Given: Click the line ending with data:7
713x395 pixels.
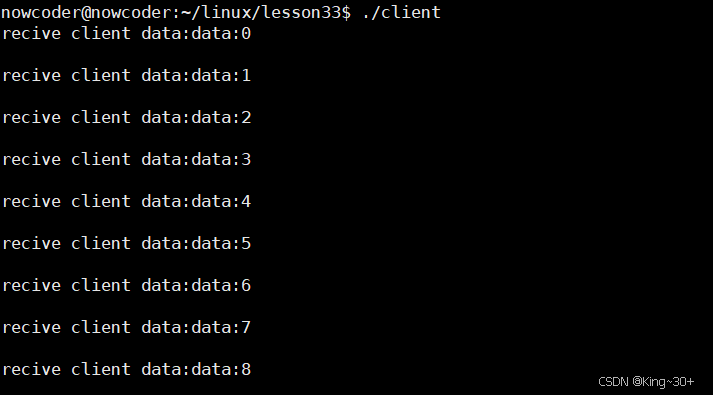Looking at the screenshot, I should (x=127, y=327).
